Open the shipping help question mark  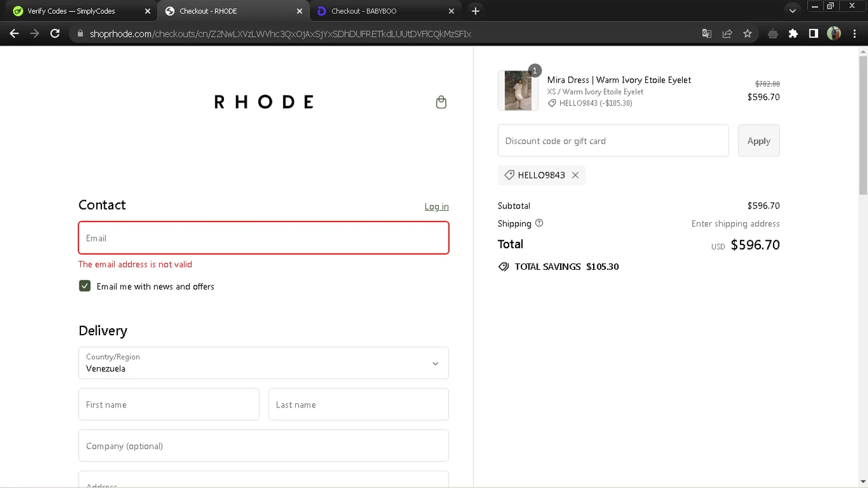click(x=539, y=223)
